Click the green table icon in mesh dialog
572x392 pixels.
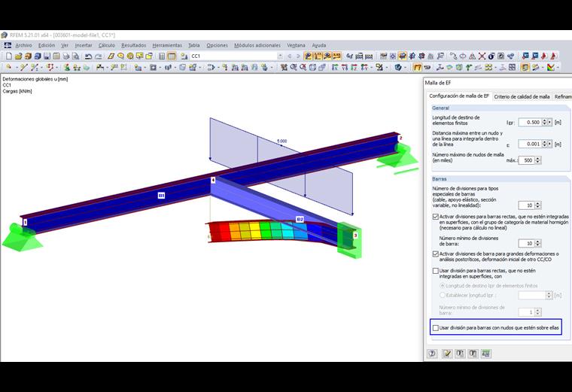click(486, 354)
